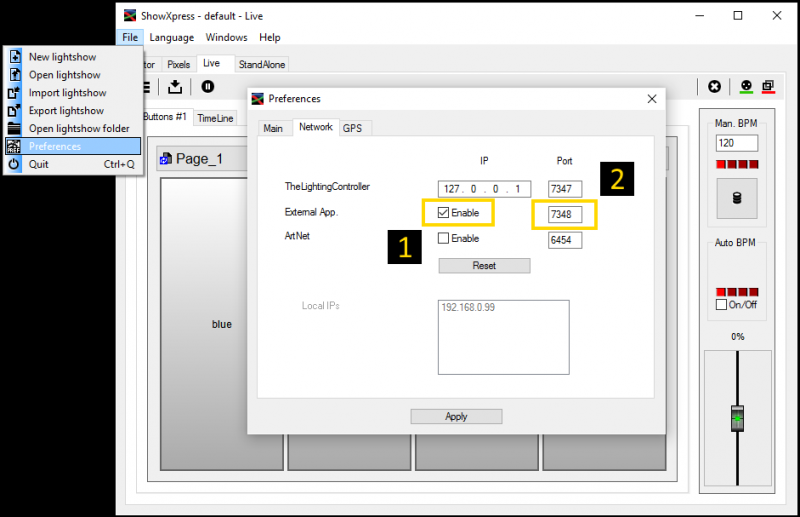Viewport: 800px width, 517px height.
Task: Click ArtNet port 6454 field
Action: click(x=565, y=240)
